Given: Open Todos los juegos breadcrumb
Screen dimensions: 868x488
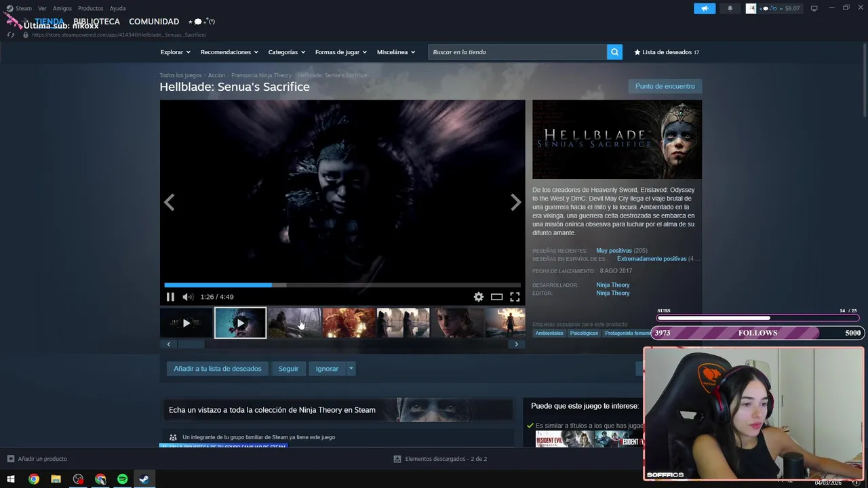Looking at the screenshot, I should pos(180,75).
